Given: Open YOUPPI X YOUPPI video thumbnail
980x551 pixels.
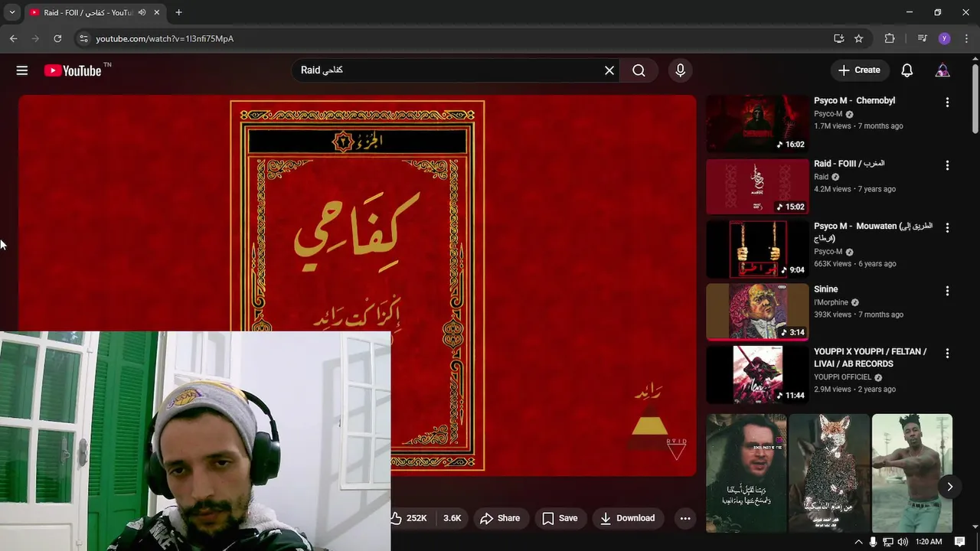Looking at the screenshot, I should (757, 374).
